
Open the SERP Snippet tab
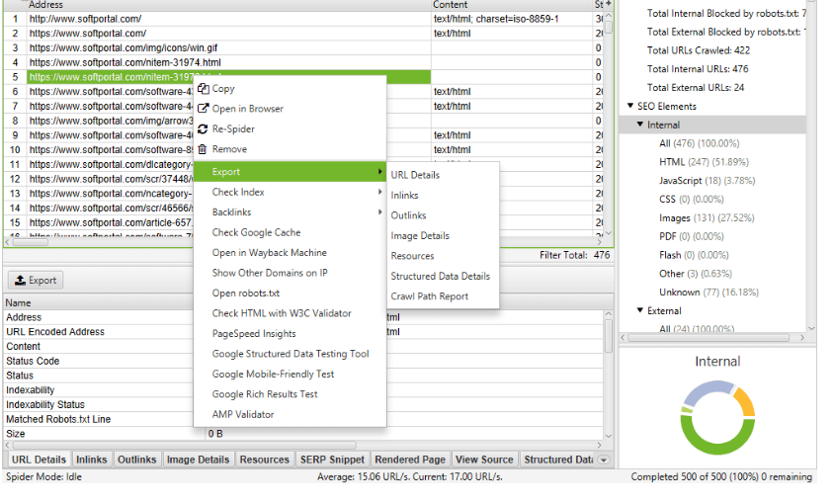coord(333,460)
